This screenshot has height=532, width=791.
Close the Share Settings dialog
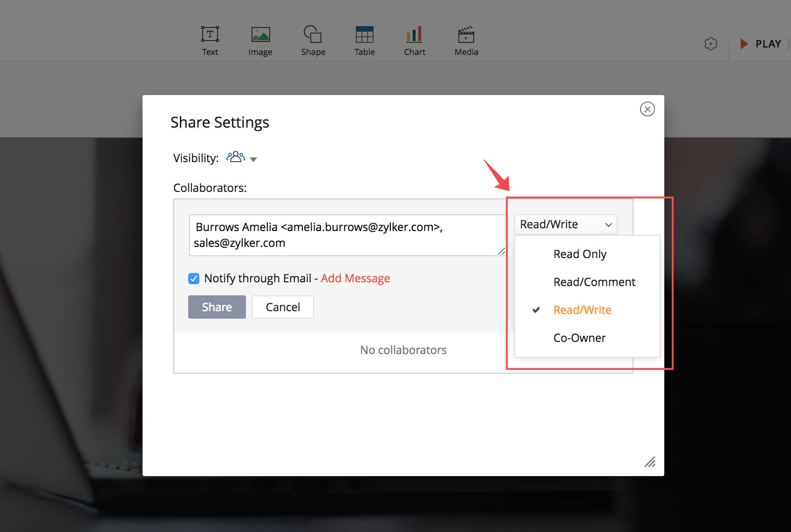pyautogui.click(x=648, y=109)
